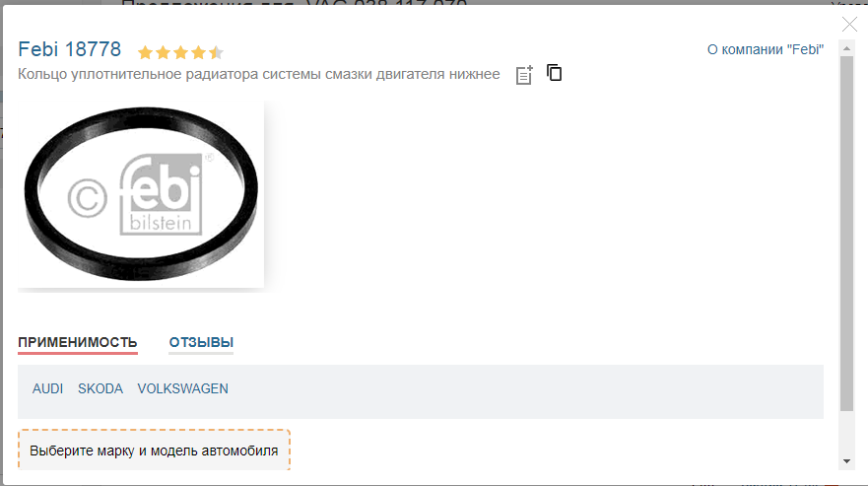
Task: Select AUDI in the applicability list
Action: [47, 389]
